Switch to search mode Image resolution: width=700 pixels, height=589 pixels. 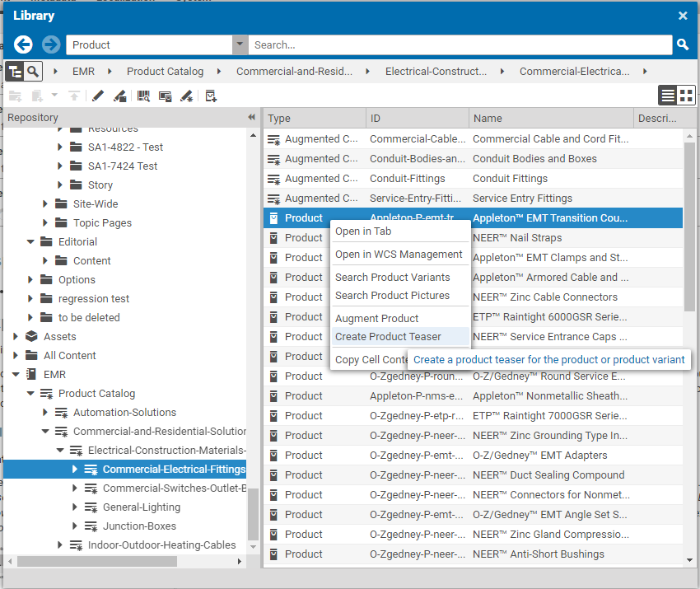(x=33, y=72)
